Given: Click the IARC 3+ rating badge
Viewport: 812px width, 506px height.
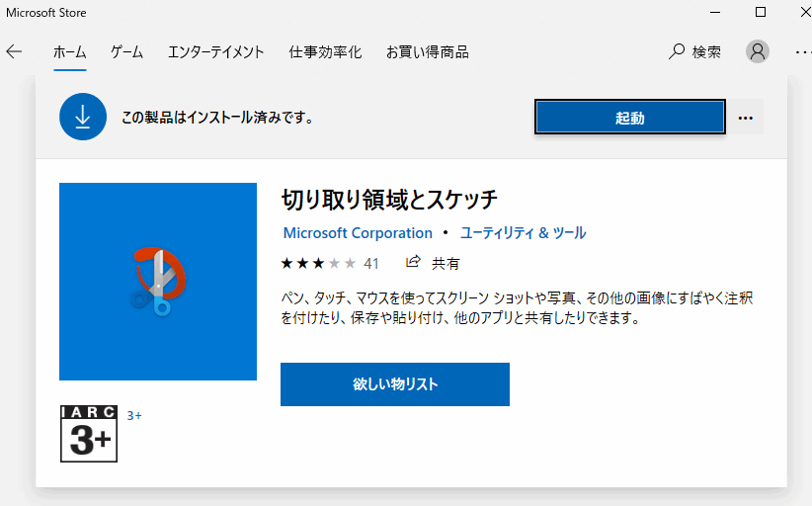Looking at the screenshot, I should 89,434.
